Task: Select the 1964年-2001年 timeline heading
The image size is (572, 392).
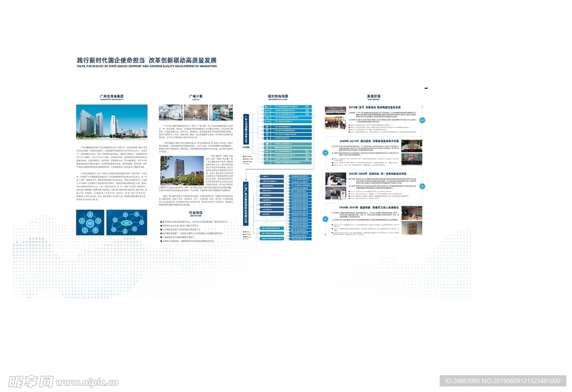Action: point(369,208)
